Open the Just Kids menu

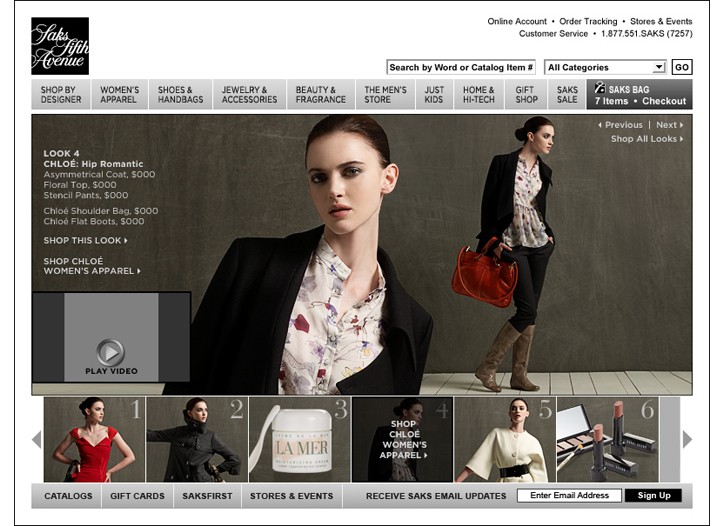434,95
